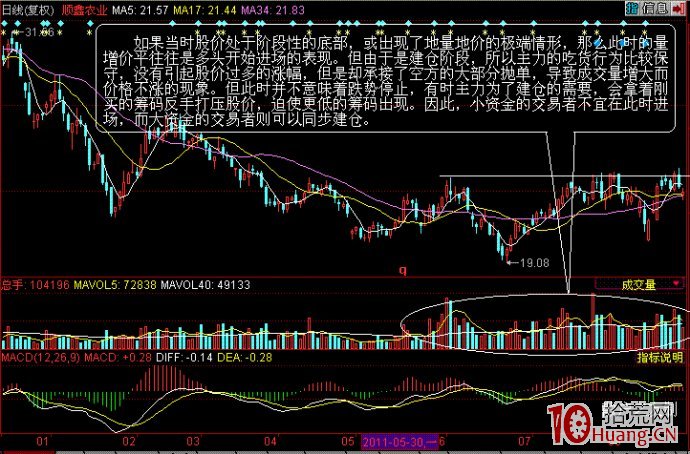Click the 19.08 lowest price label
690x454 pixels.
tap(534, 263)
